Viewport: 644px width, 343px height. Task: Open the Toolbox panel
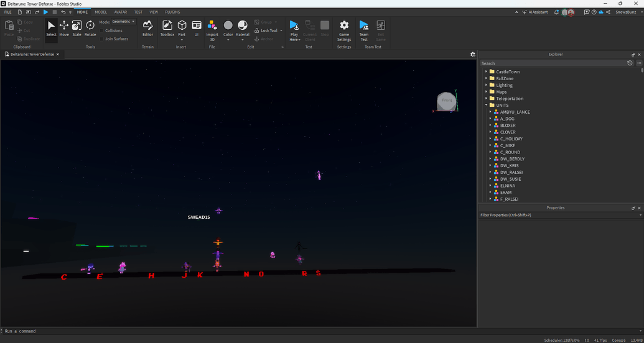click(167, 29)
